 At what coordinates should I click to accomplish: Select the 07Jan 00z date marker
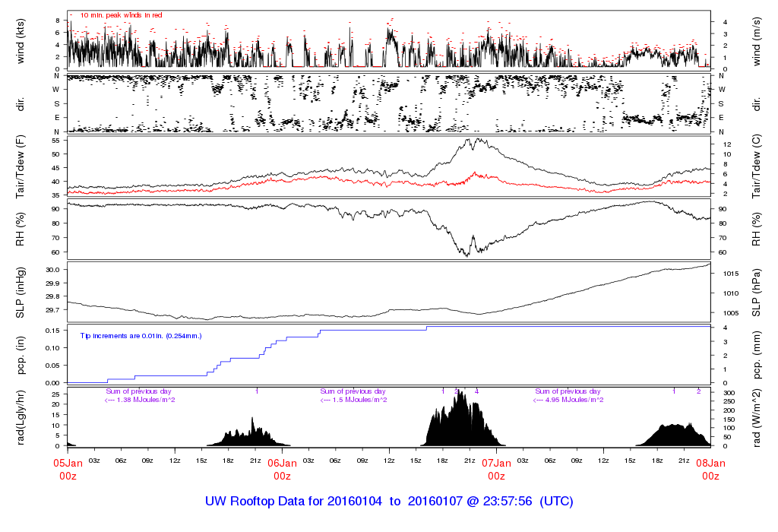click(x=496, y=469)
